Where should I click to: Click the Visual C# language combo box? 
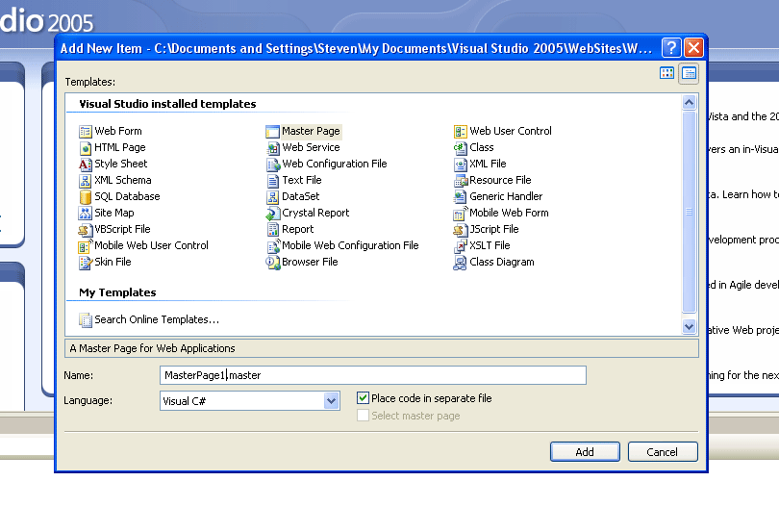(250, 401)
